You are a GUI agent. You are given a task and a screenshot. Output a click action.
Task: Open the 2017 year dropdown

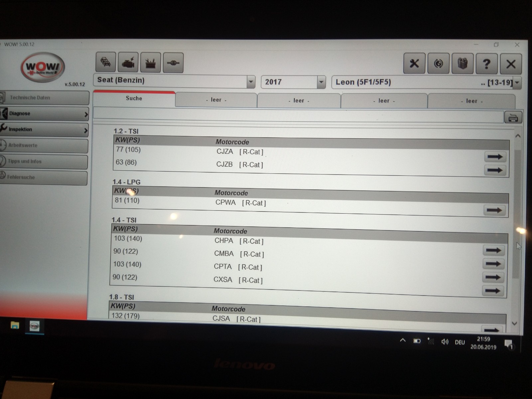pos(321,82)
